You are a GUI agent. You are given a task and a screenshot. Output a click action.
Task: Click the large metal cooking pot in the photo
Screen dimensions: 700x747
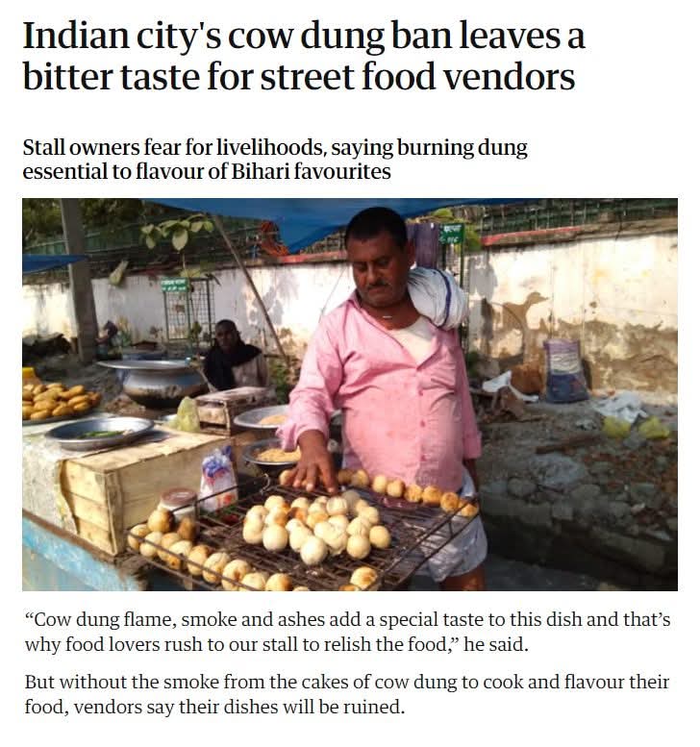154,382
